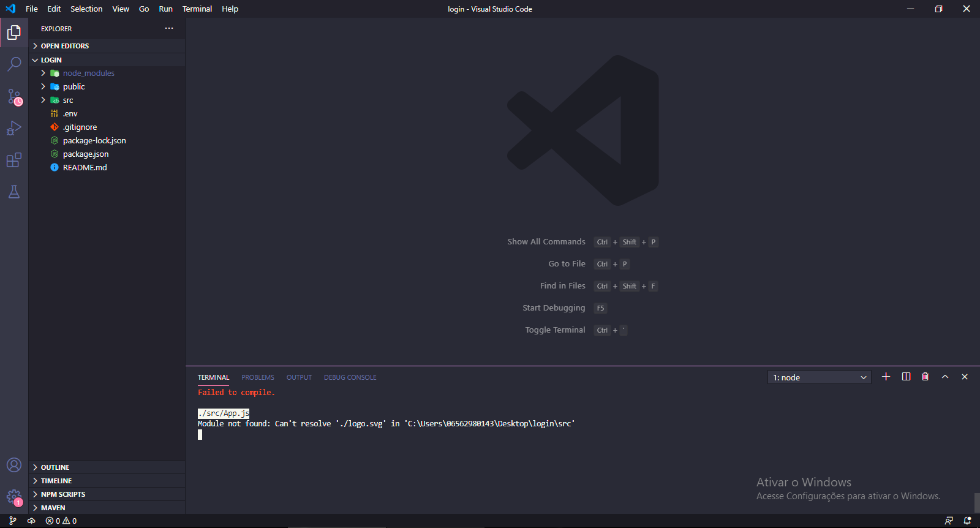Open the Terminal menu in menu bar
The height and width of the screenshot is (528, 980).
tap(197, 9)
